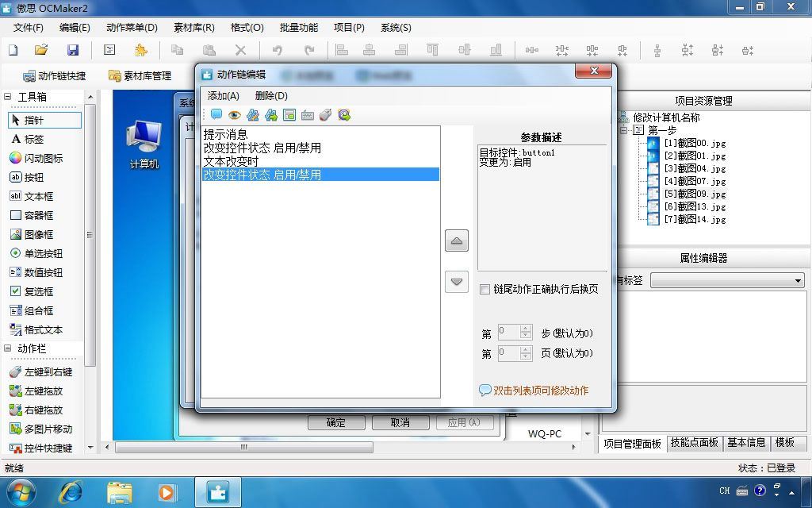The height and width of the screenshot is (508, 812).
Task: Open the 文件(F) menu
Action: pos(28,28)
